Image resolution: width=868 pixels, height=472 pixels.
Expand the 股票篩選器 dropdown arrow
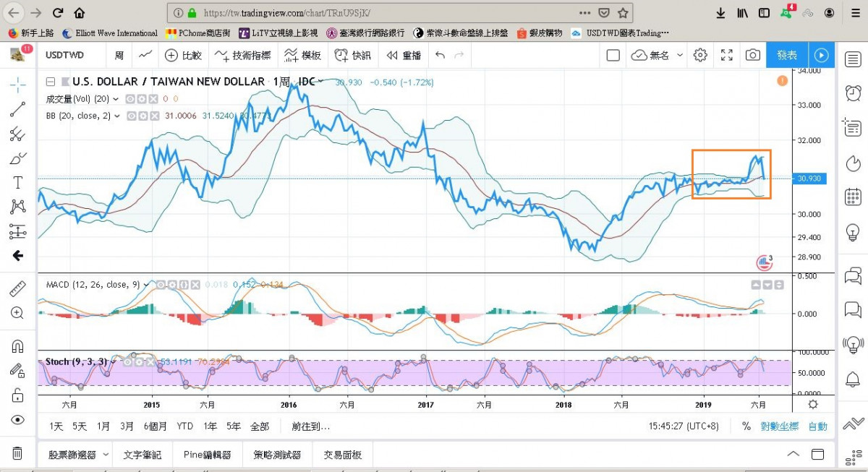click(x=106, y=455)
